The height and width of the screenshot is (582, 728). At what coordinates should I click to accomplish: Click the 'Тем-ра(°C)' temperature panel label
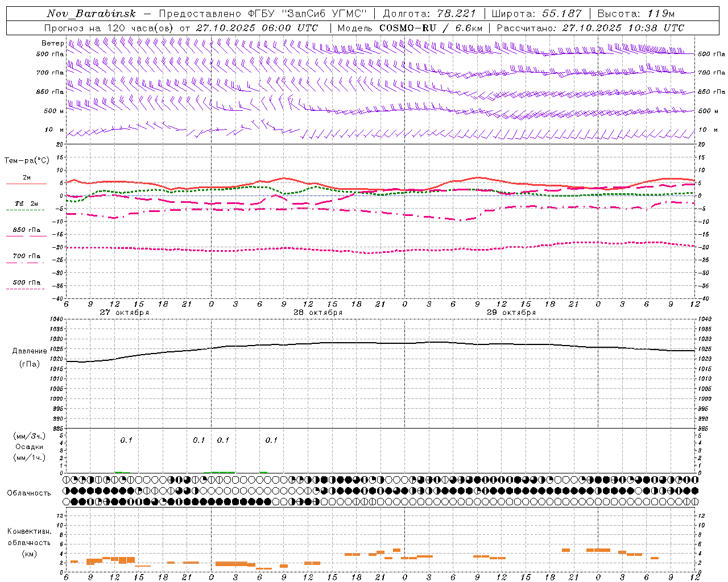[27, 161]
